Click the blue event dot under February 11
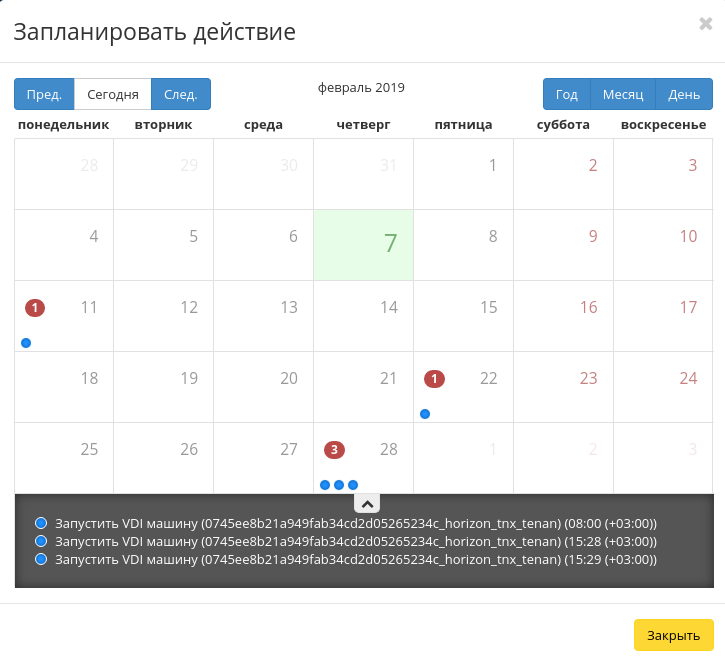 [26, 343]
